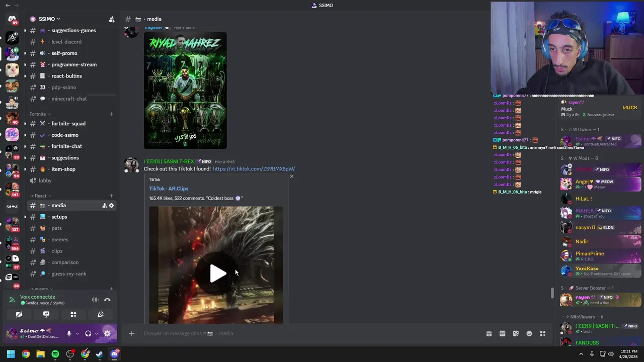Launch an activity from the voice panel
The image size is (644, 362).
click(x=73, y=314)
